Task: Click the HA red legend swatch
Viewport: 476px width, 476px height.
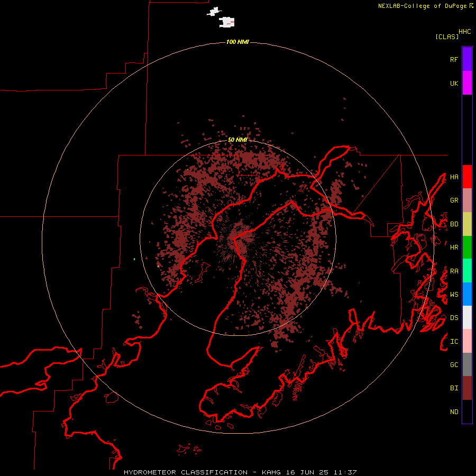Action: tap(467, 177)
